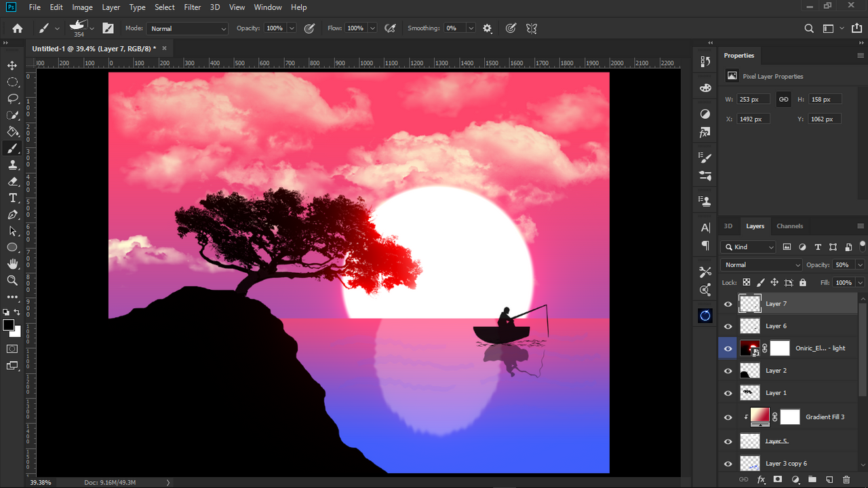Select the Brush tool in toolbox
The image size is (868, 488).
pyautogui.click(x=12, y=148)
